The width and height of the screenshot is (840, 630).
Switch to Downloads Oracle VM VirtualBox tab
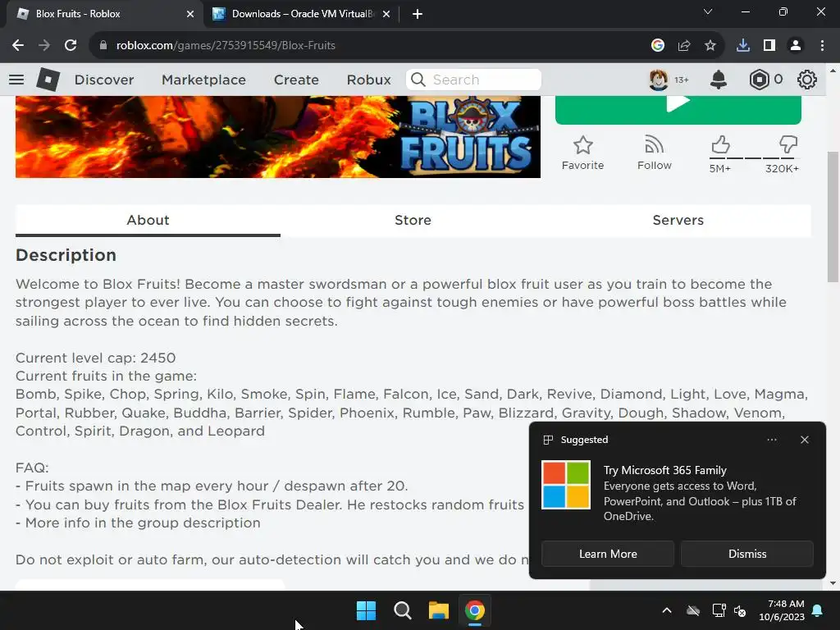coord(300,14)
